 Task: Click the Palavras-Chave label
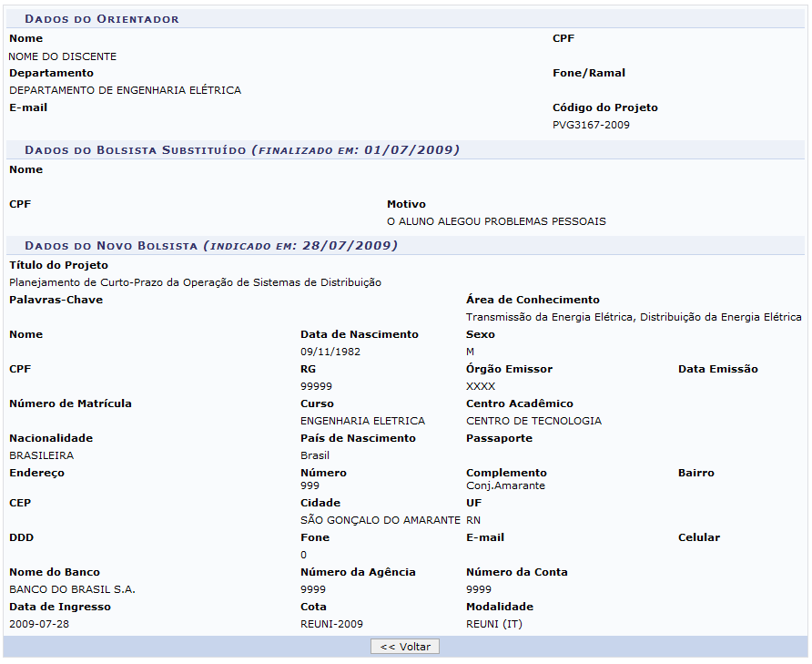[x=56, y=300]
